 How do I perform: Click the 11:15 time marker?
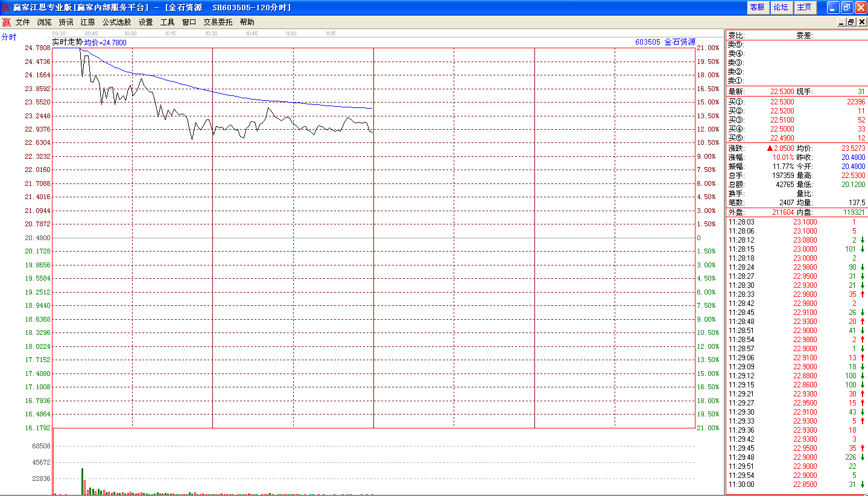click(x=331, y=34)
